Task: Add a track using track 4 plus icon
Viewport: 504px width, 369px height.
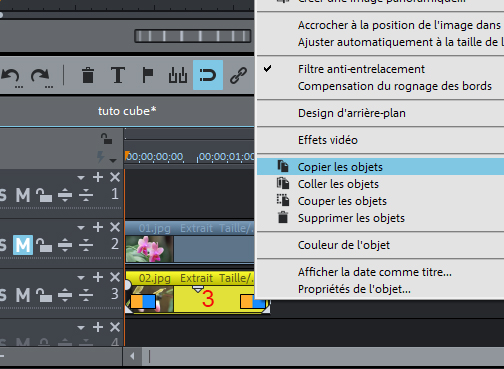Action: click(x=98, y=327)
